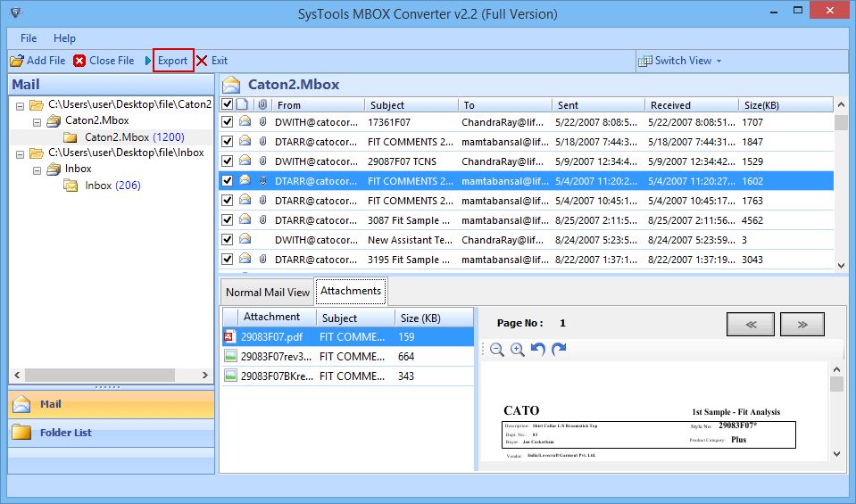856x504 pixels.
Task: Go to next page of attachment preview
Action: pyautogui.click(x=802, y=325)
